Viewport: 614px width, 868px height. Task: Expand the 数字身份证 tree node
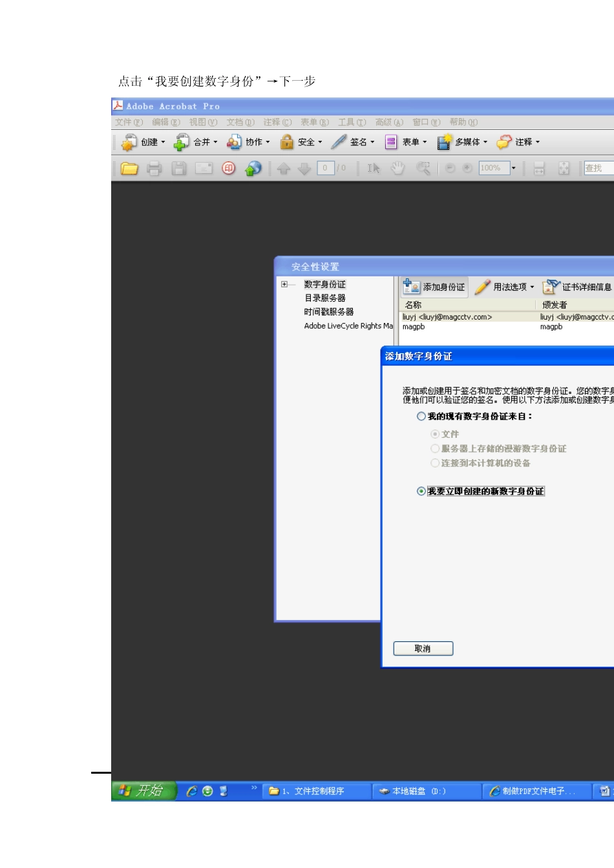click(x=284, y=284)
